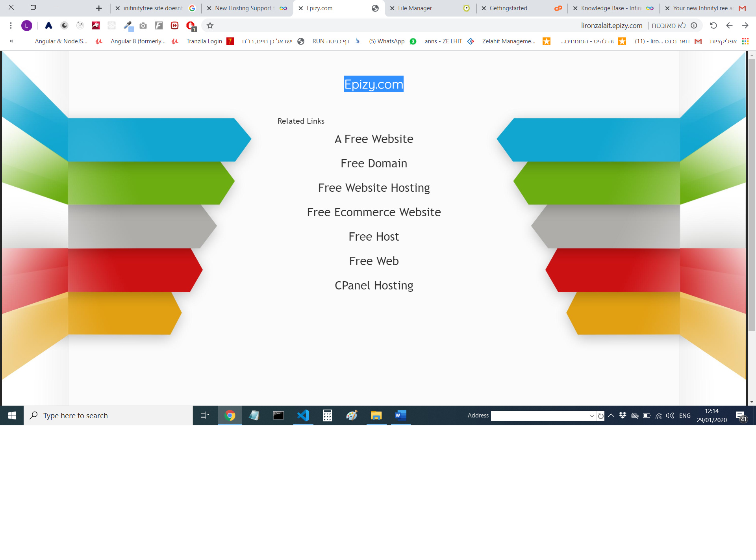Open the Free Website Hosting link
Screen dimensions: 756x560
[374, 188]
